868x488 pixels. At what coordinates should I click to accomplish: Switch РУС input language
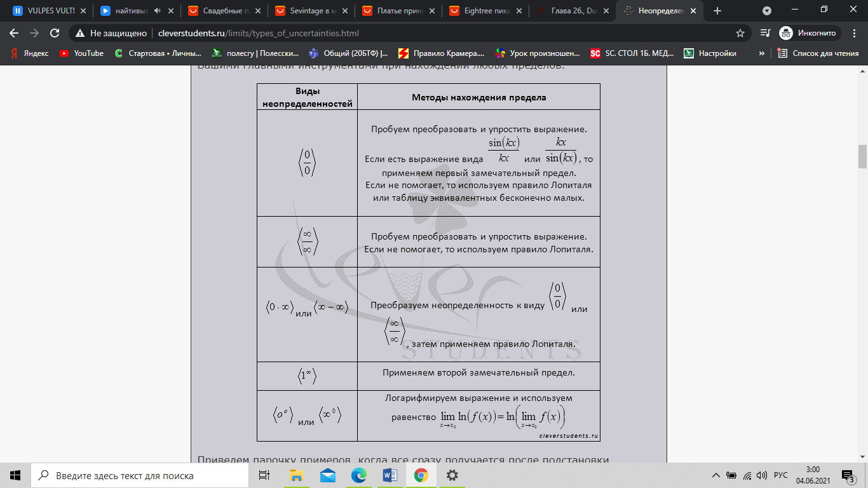click(781, 475)
